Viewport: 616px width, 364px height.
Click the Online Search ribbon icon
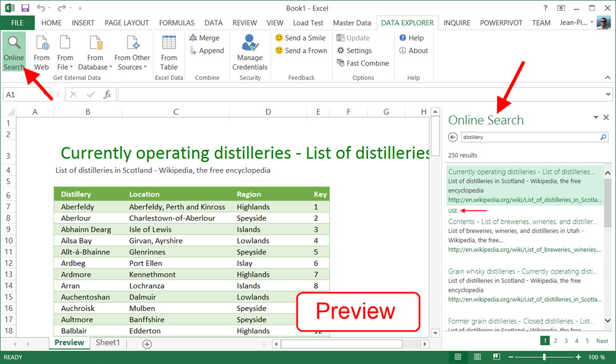tap(14, 53)
